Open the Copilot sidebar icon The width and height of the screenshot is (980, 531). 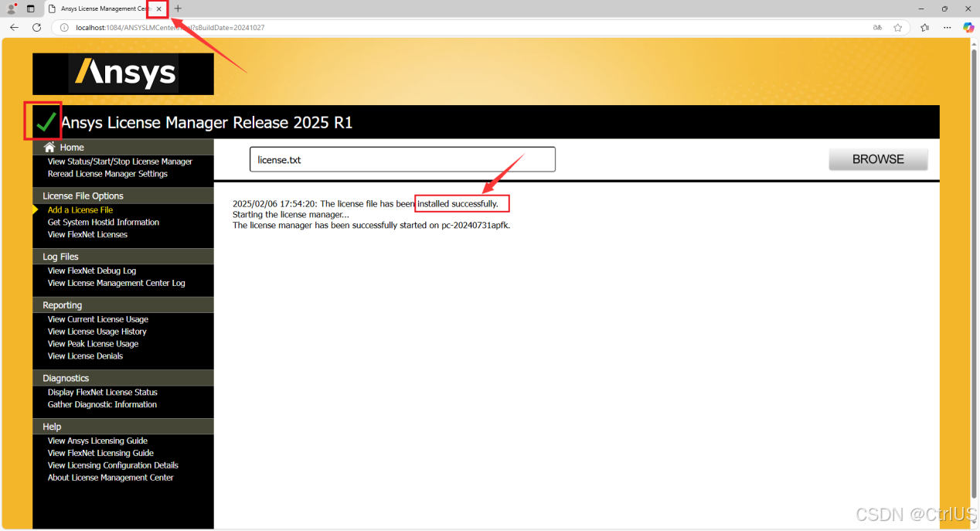click(x=968, y=27)
